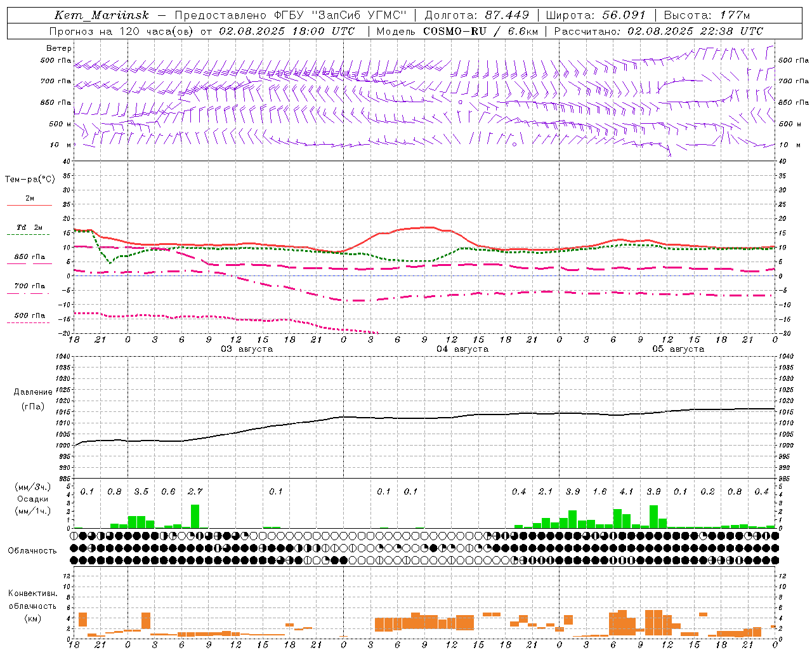
Task: Click the 'Ветер' wind panel label
Action: pos(59,48)
